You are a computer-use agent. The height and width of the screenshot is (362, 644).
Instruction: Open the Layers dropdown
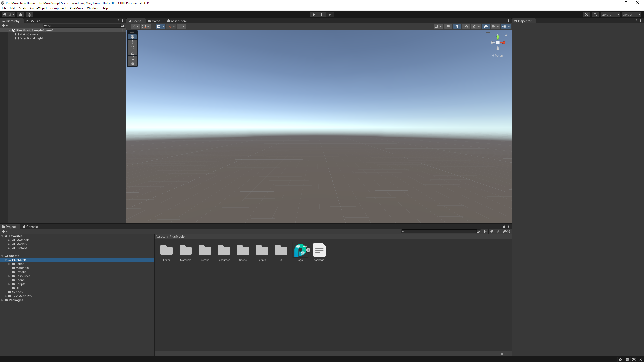coord(610,15)
